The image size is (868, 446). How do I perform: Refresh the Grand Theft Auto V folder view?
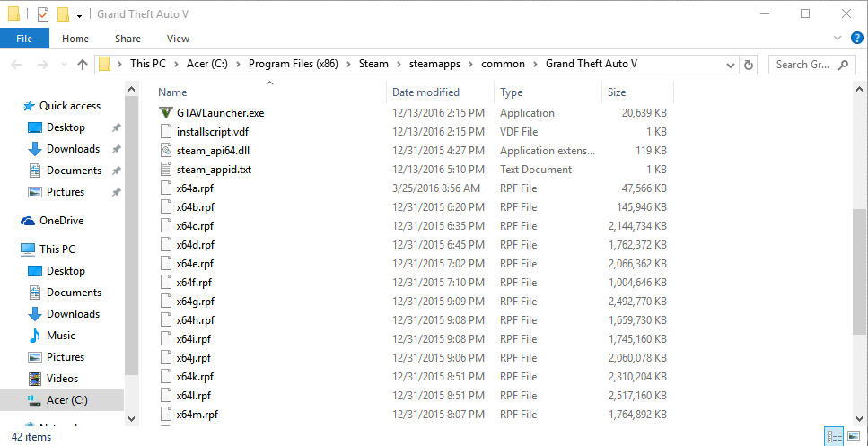[749, 65]
